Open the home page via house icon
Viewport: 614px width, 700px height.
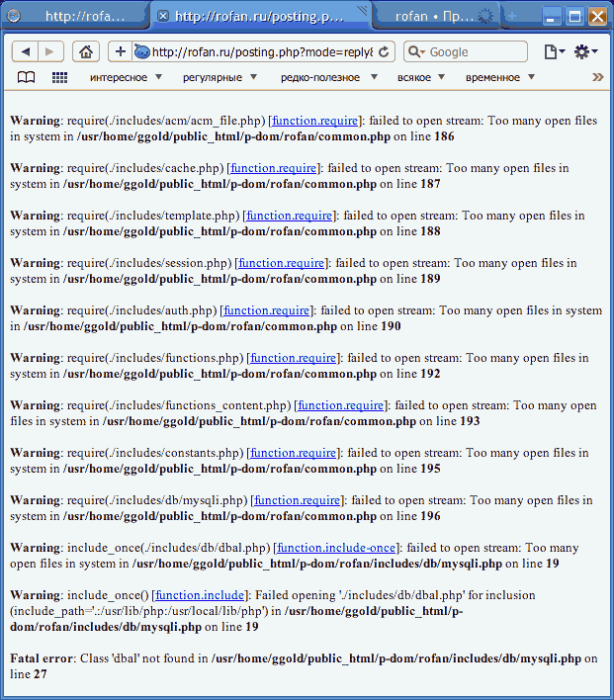tap(86, 51)
